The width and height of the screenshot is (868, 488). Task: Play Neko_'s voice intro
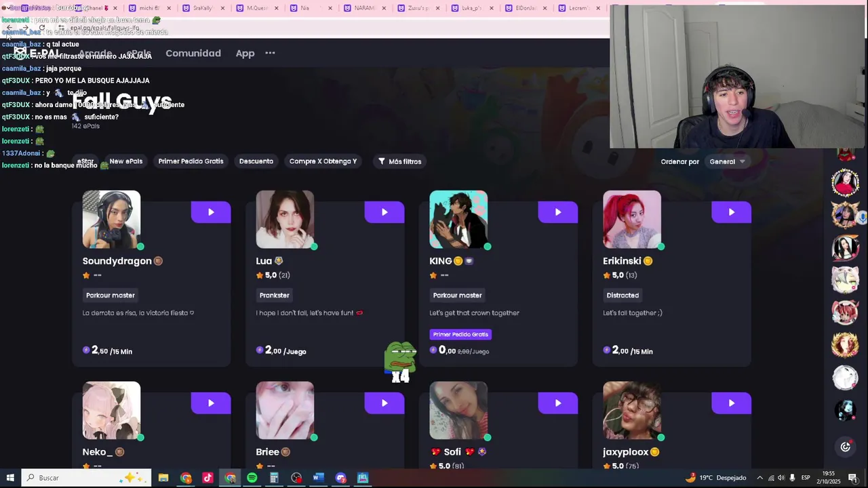(x=211, y=403)
